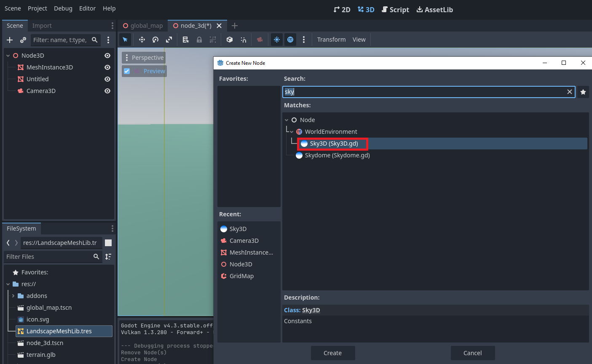
Task: Open sun and environment settings three-dot menu
Action: pos(304,40)
